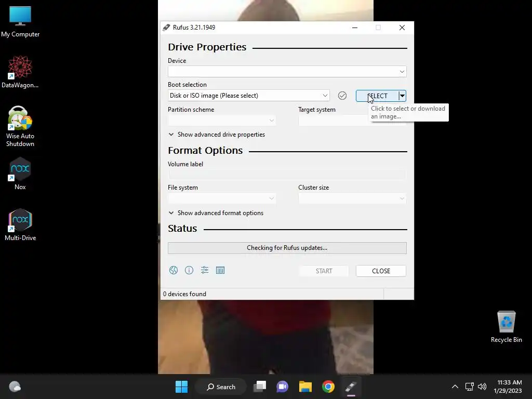Open the Boot selection dropdown

(249, 96)
